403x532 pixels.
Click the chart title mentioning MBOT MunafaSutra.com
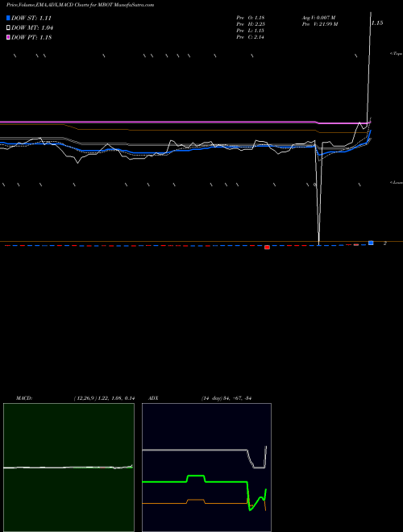80,5
